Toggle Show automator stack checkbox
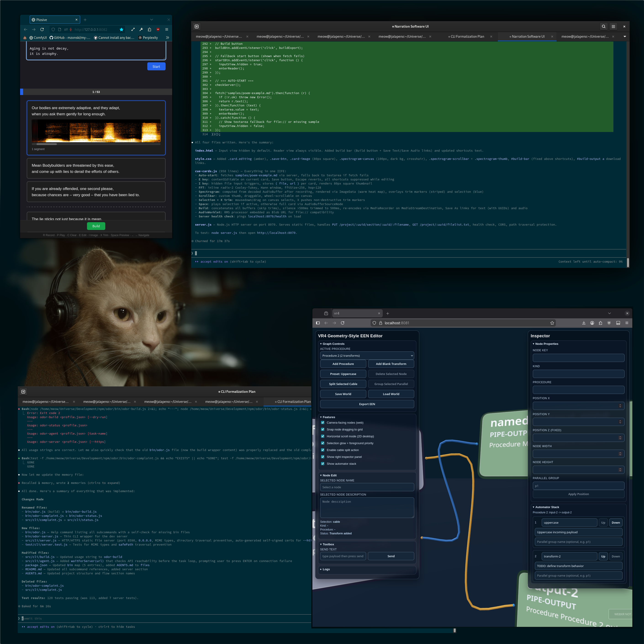644x644 pixels. (323, 464)
